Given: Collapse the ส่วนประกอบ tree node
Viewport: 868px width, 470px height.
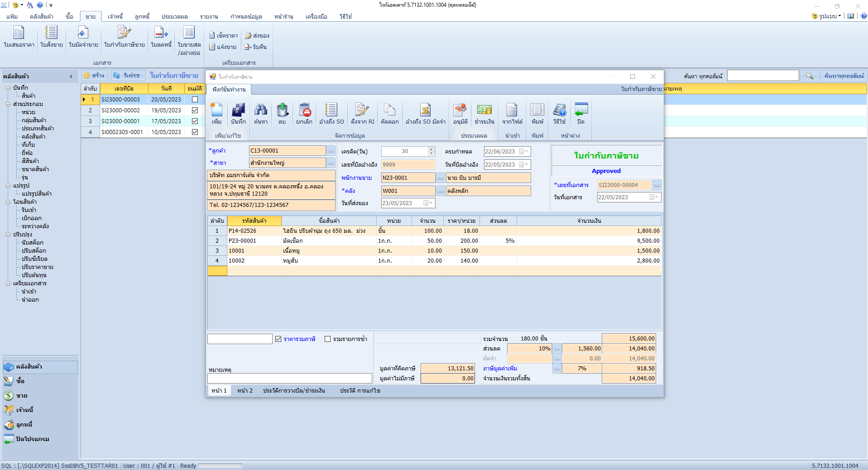Looking at the screenshot, I should click(8, 104).
